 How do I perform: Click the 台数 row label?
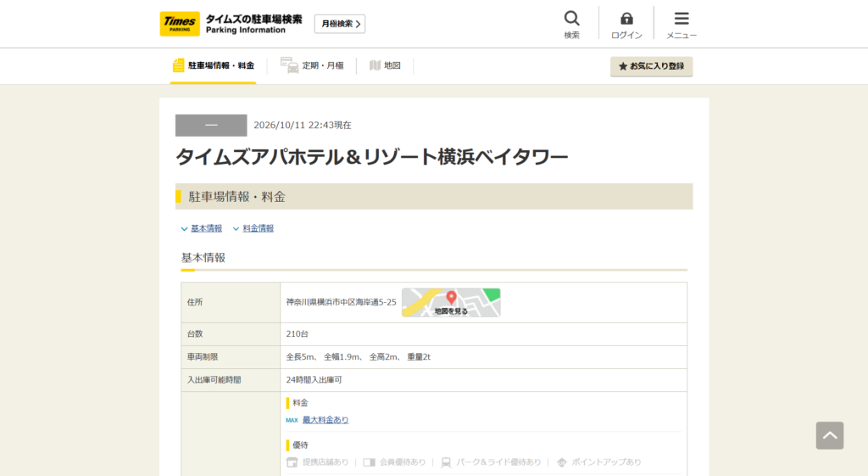[x=195, y=334]
